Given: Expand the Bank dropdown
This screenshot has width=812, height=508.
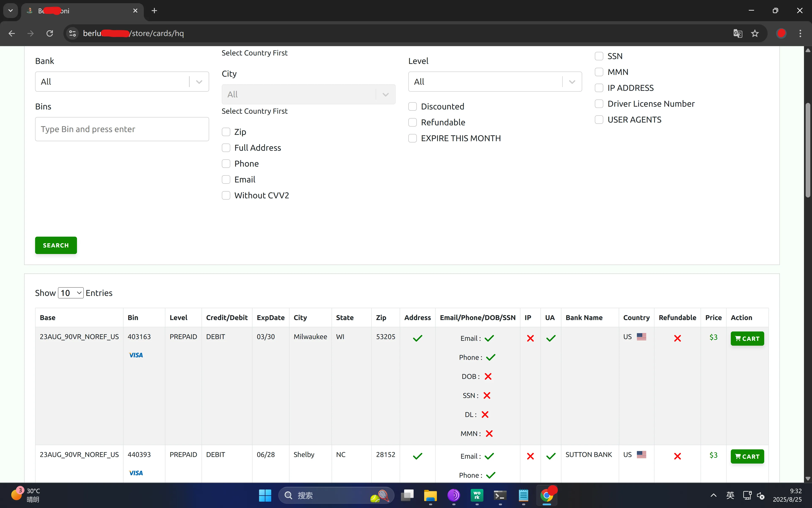Looking at the screenshot, I should 122,82.
